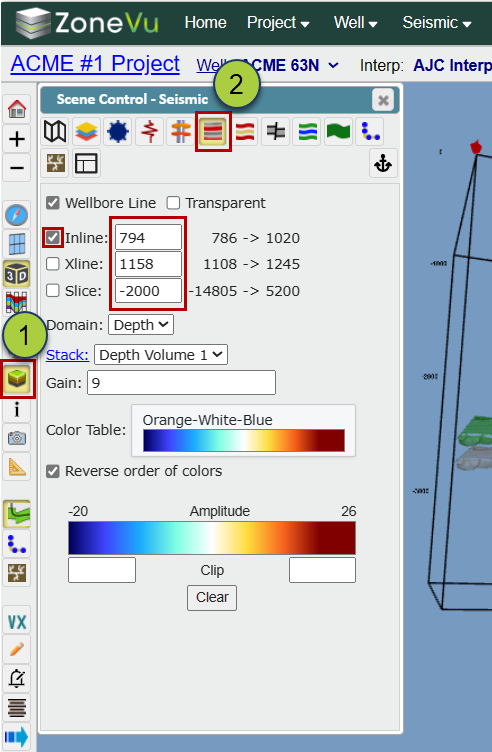492x752 pixels.
Task: Open the Domain Depth dropdown
Action: click(141, 325)
